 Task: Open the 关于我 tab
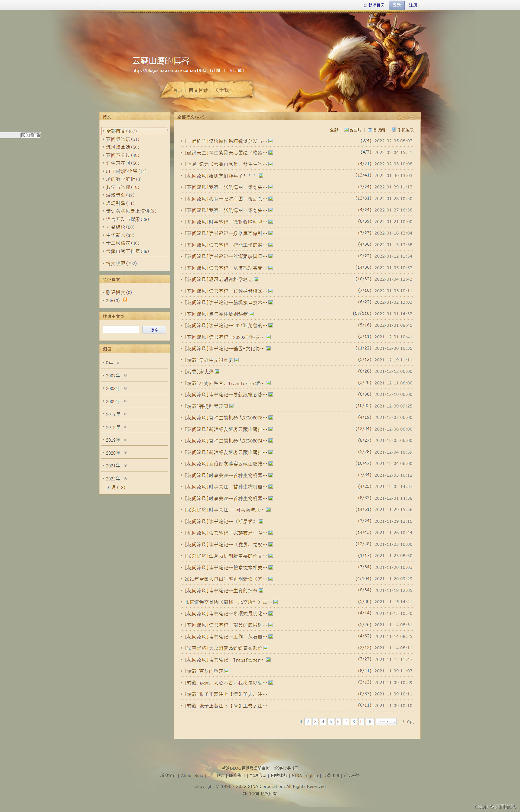222,90
